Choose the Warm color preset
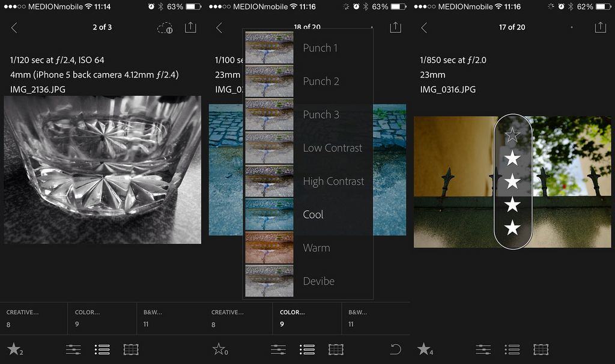615x364 pixels. [308, 248]
